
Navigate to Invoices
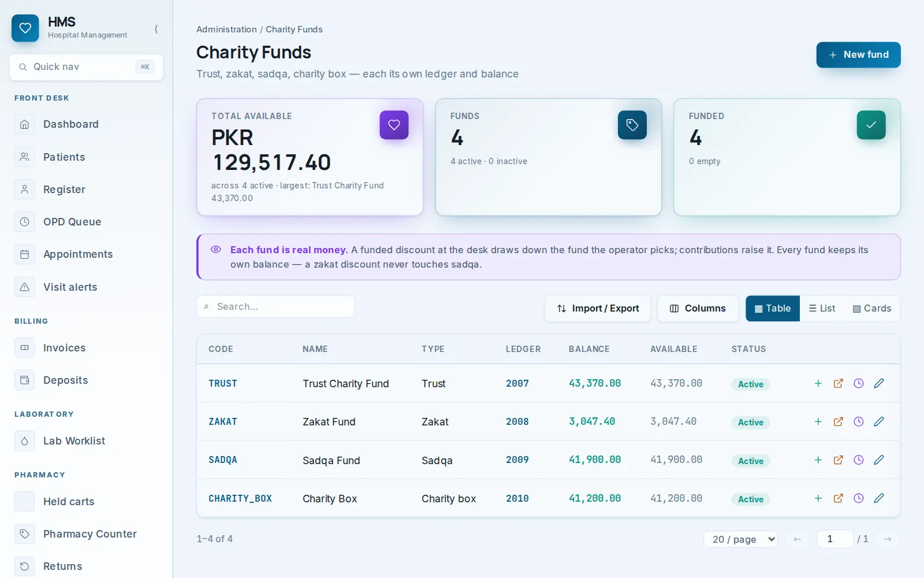[87, 348]
